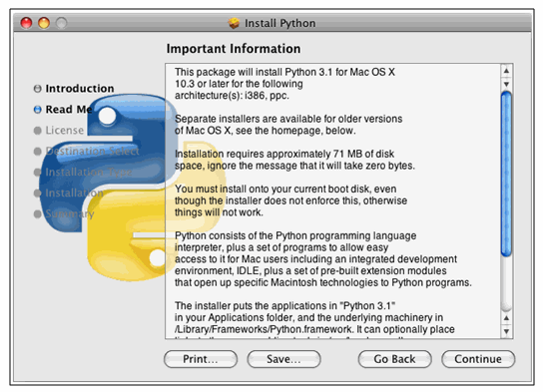The height and width of the screenshot is (392, 543).
Task: Click the bottom scroll down arrow
Action: tap(506, 331)
